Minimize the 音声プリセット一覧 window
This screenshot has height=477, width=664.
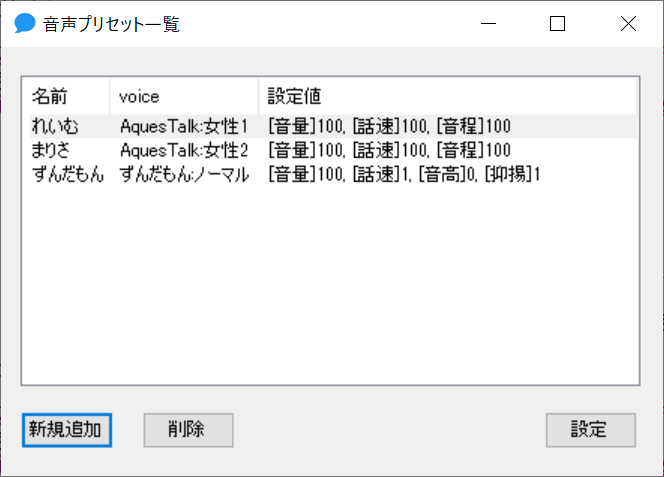[488, 24]
